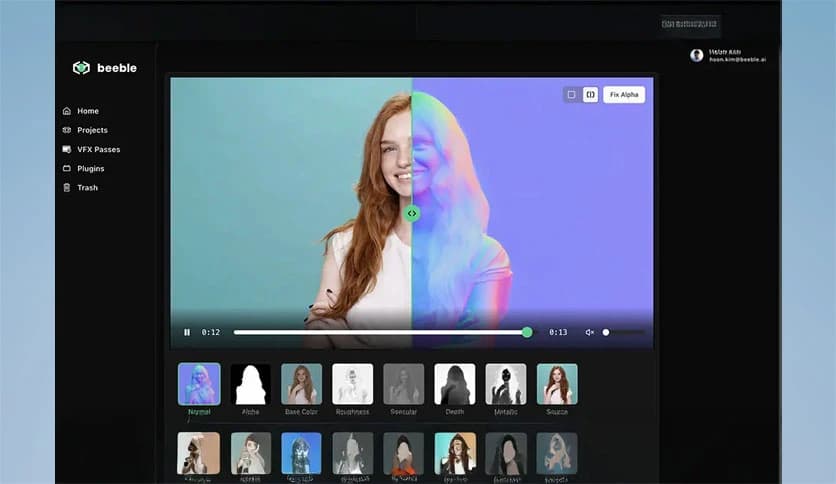
Task: Select the Specular pass thumbnail
Action: (x=404, y=384)
